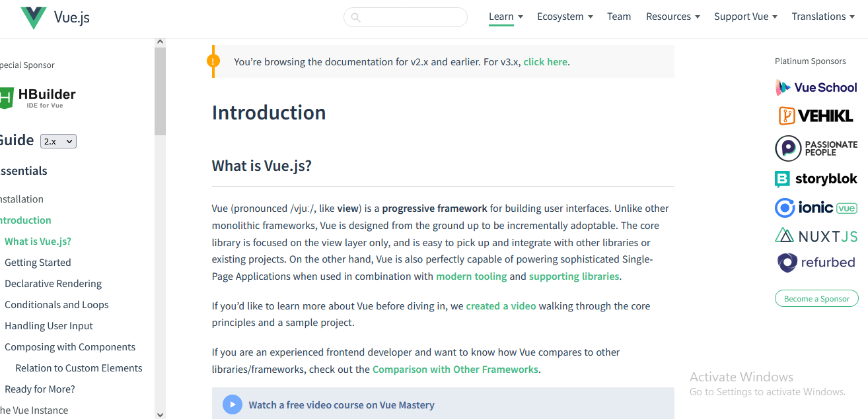This screenshot has height=419, width=868.
Task: Go to the Team menu item
Action: tap(619, 16)
